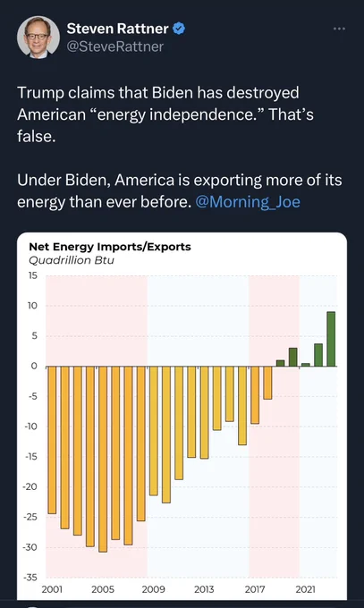The image size is (364, 608).
Task: Open the @SteveRattner handle
Action: click(115, 46)
